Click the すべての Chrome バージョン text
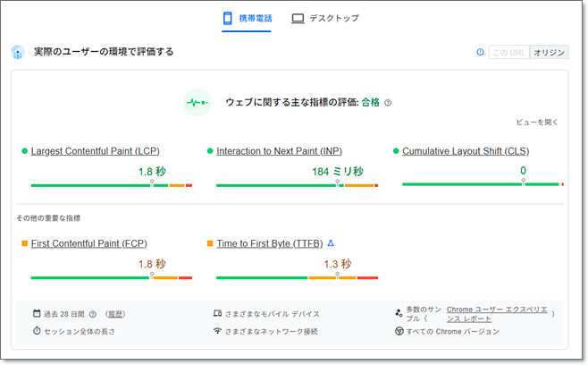This screenshot has width=588, height=365. (453, 332)
